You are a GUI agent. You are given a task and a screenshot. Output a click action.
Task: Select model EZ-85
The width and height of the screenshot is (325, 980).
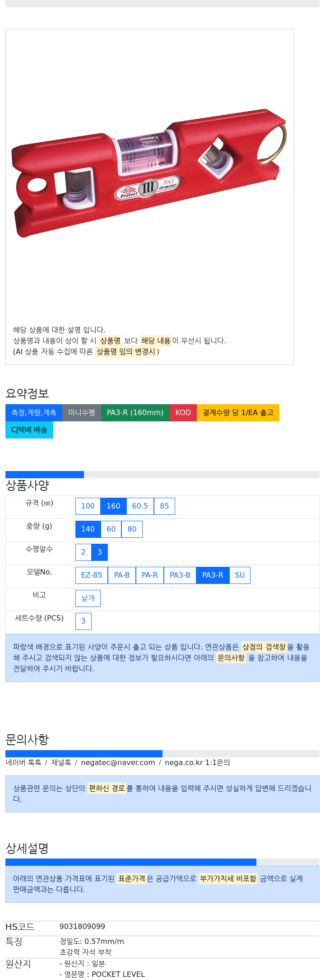pyautogui.click(x=92, y=575)
